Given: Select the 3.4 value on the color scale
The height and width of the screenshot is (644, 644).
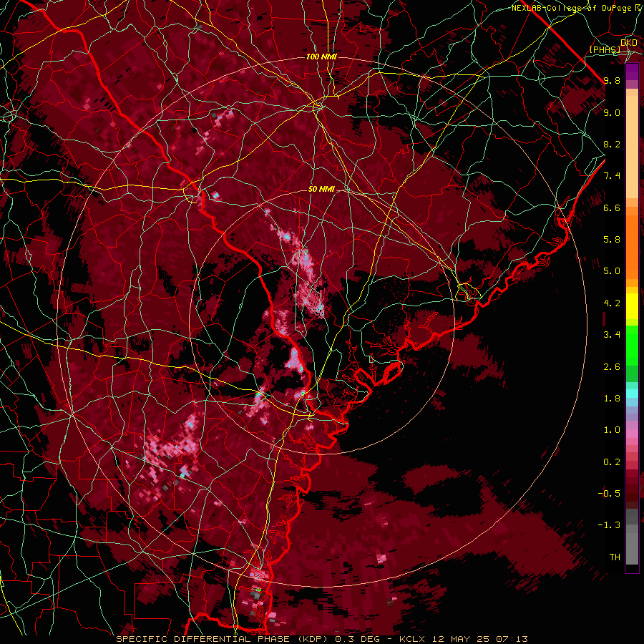Looking at the screenshot, I should tap(612, 335).
